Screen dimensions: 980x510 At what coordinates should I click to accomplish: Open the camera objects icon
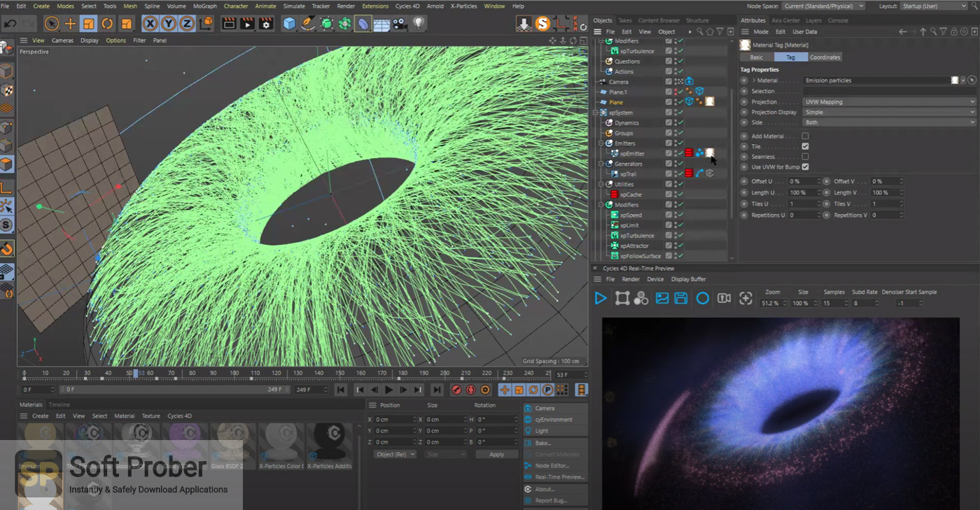pos(400,24)
